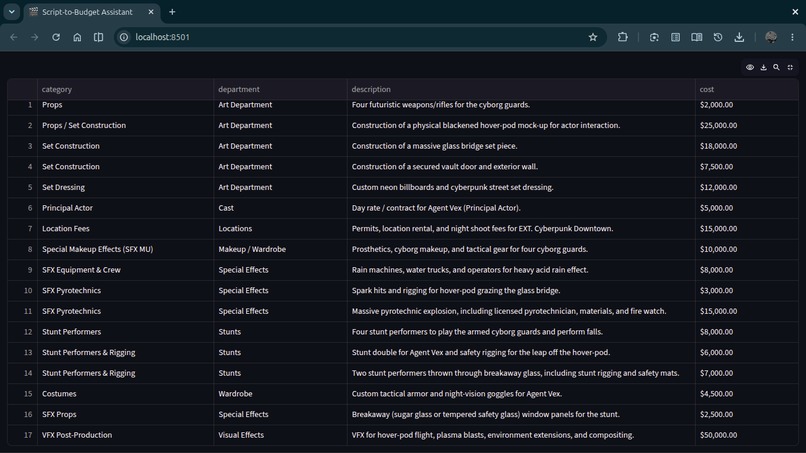Viewport: 806px width, 453px height.
Task: Select the 'Location Fees' category cell
Action: [125, 228]
